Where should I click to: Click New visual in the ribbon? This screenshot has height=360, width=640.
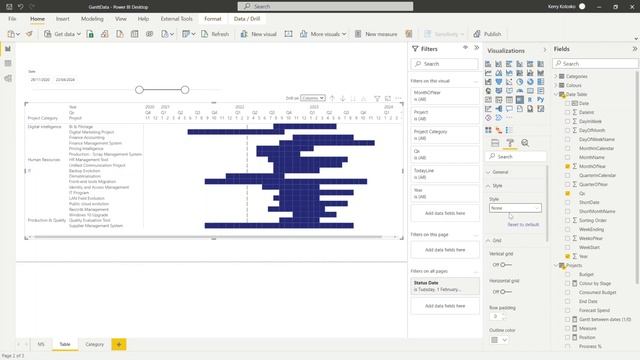(259, 34)
